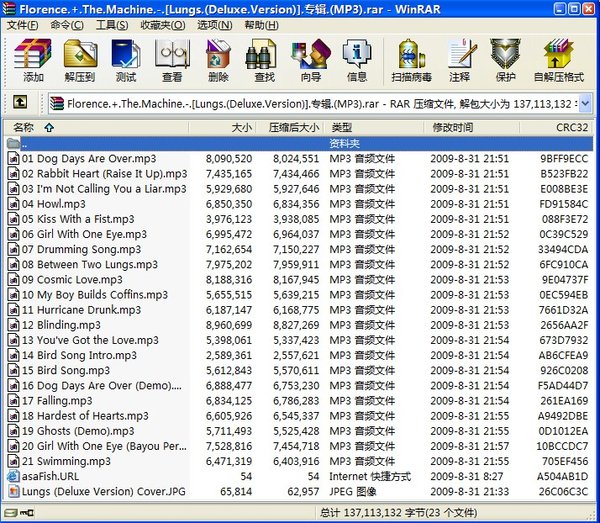Click the Lungs Cover.JPG image file icon
Image resolution: width=600 pixels, height=523 pixels.
tap(13, 491)
